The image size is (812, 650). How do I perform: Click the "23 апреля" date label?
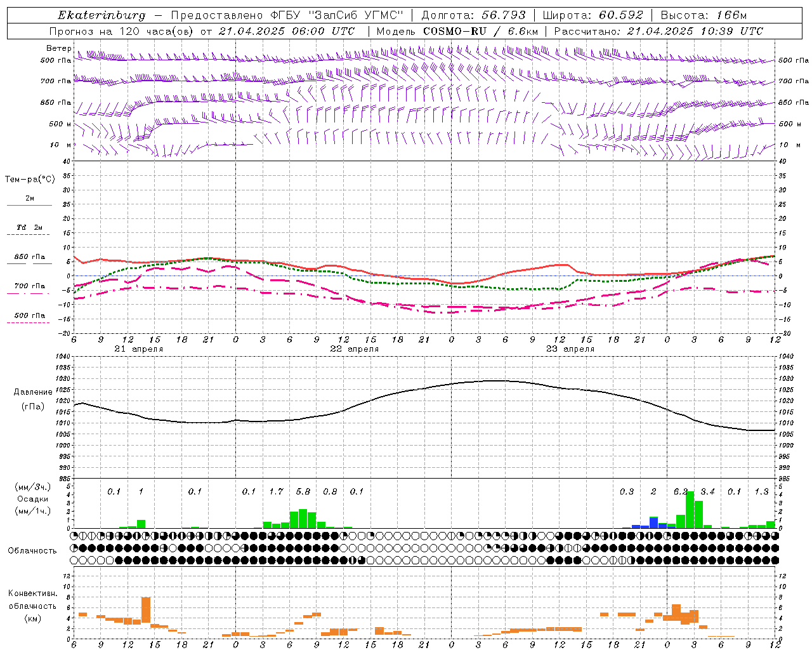[570, 349]
